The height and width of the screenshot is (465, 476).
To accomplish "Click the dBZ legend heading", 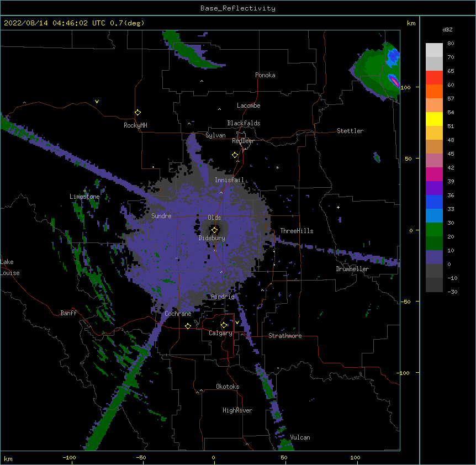I will point(447,29).
